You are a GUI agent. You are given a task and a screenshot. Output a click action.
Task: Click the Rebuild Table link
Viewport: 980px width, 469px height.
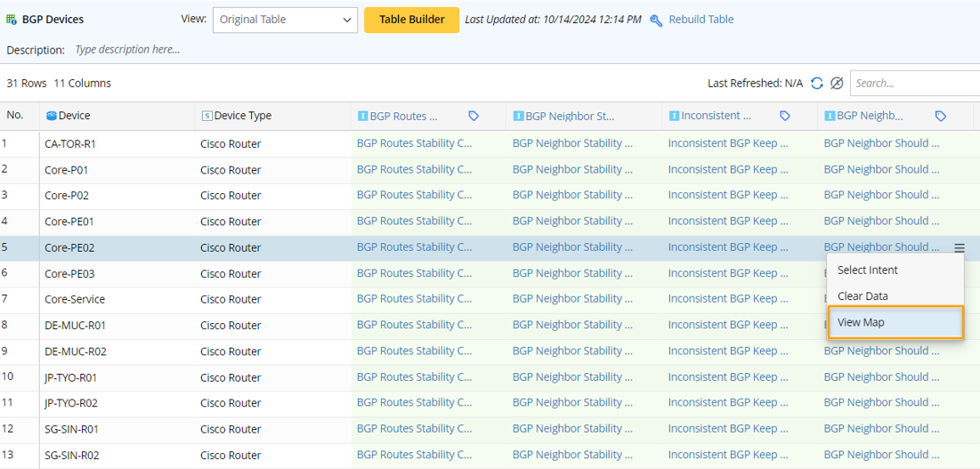[701, 20]
